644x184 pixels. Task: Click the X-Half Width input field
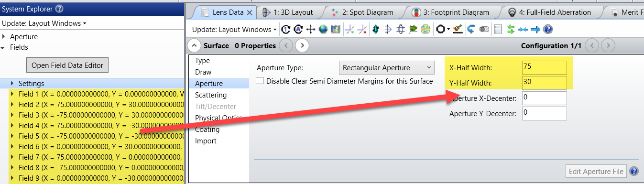coord(545,67)
